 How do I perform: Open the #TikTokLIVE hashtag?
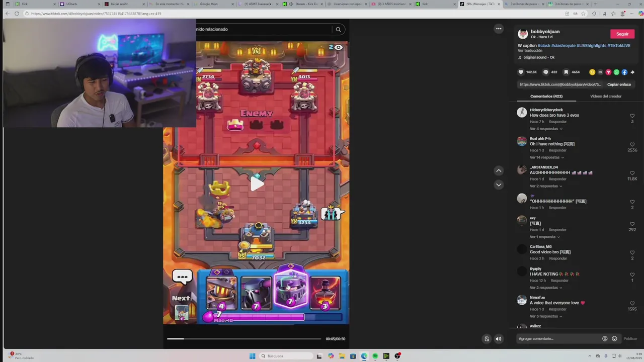click(x=619, y=45)
